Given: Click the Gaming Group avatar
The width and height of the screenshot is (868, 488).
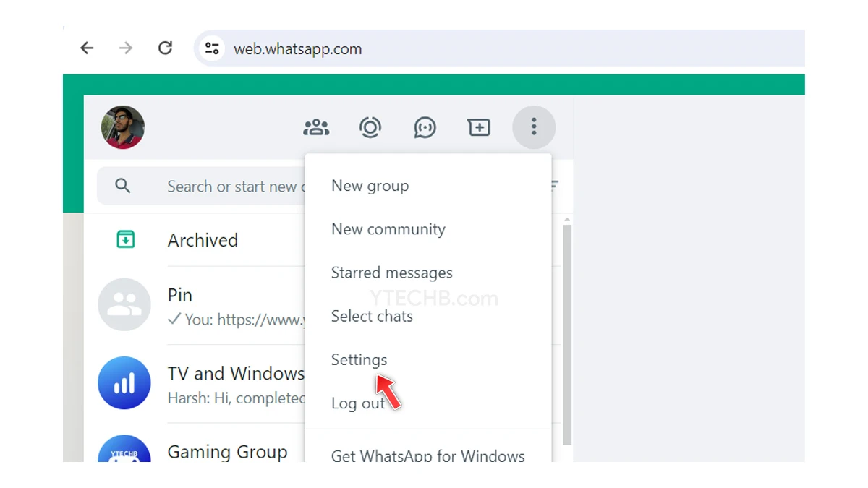Looking at the screenshot, I should pos(124,448).
